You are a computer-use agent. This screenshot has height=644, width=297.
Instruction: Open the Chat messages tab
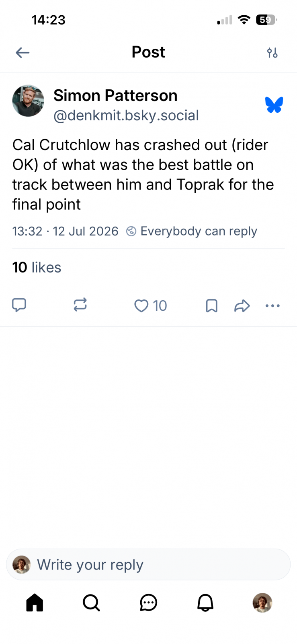tap(148, 603)
